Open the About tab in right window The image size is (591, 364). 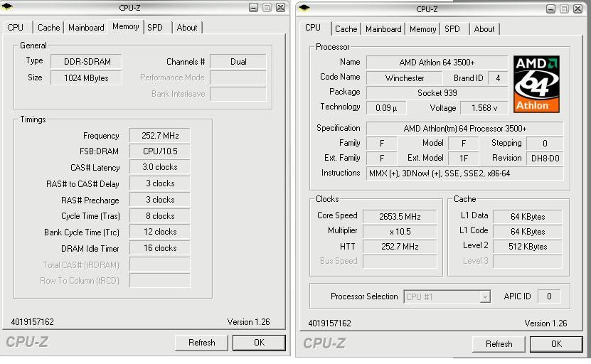[x=484, y=29]
